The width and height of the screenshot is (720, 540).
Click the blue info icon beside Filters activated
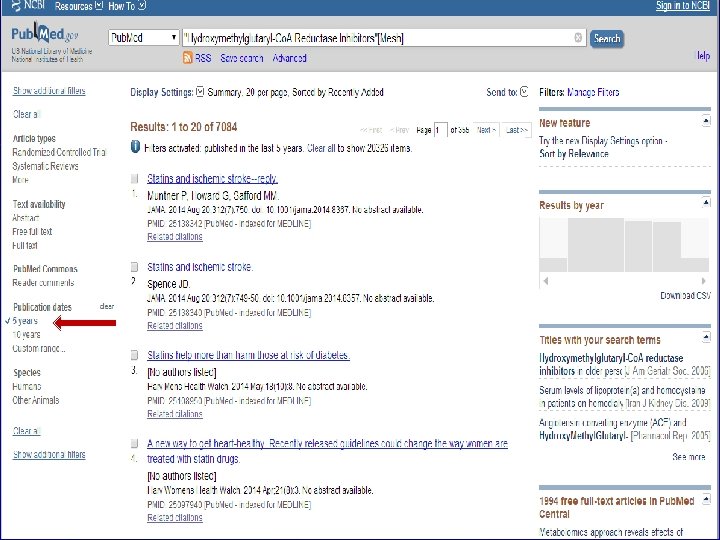(135, 147)
